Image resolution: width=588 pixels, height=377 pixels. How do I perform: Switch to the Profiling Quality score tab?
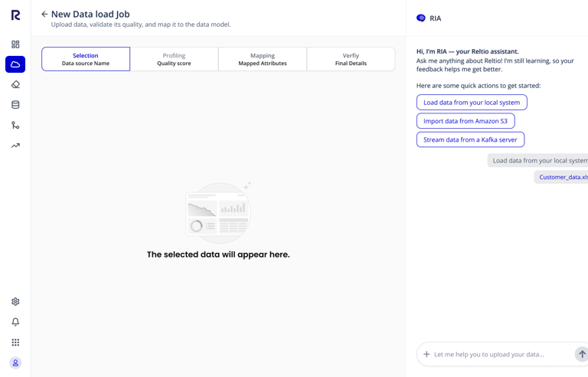coord(174,59)
